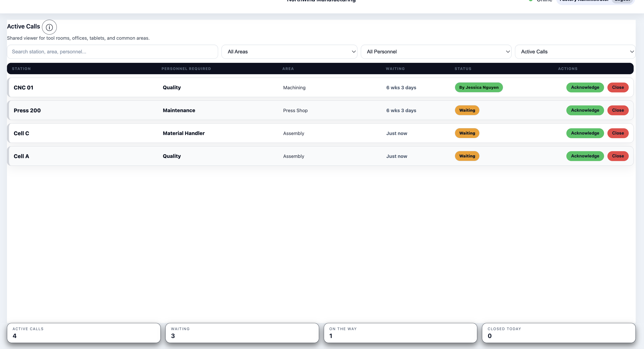The image size is (644, 349).
Task: Expand the All Personnel dropdown
Action: click(436, 52)
